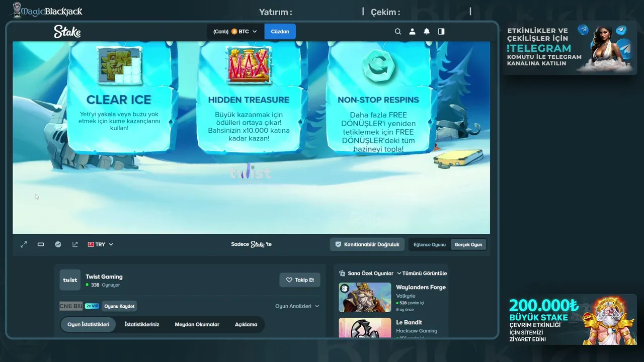
Task: Open the Le Bandit game title
Action: (409, 323)
